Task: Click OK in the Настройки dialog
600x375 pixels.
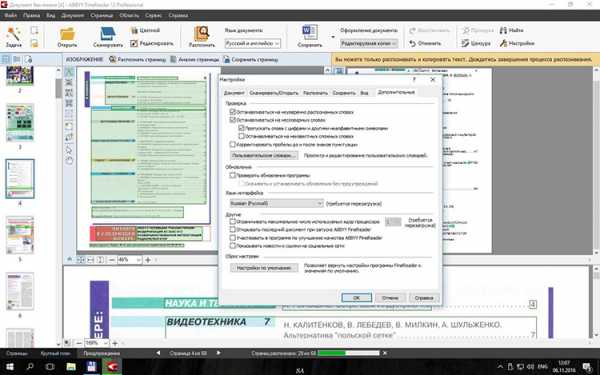Action: tap(356, 298)
